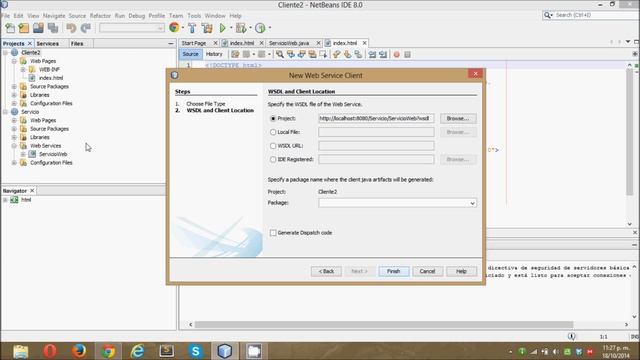Click the New Project toolbar icon
The height and width of the screenshot is (360, 640).
point(24,28)
